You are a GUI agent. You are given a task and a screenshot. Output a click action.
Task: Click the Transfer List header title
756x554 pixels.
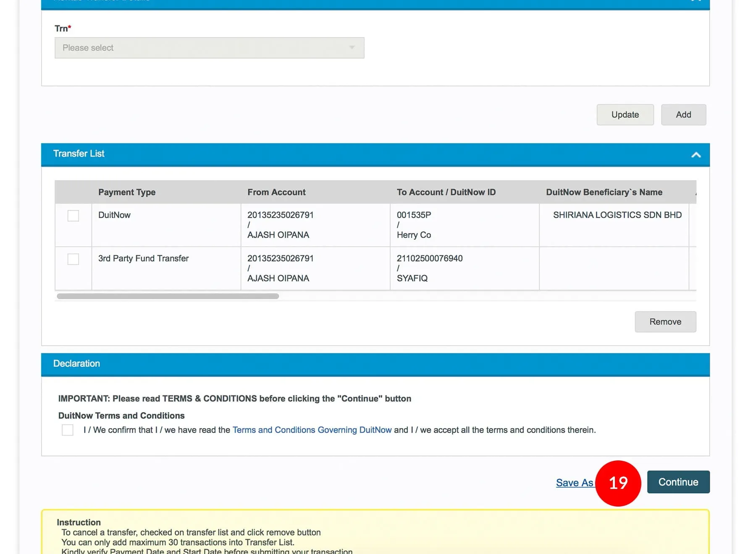click(x=79, y=154)
